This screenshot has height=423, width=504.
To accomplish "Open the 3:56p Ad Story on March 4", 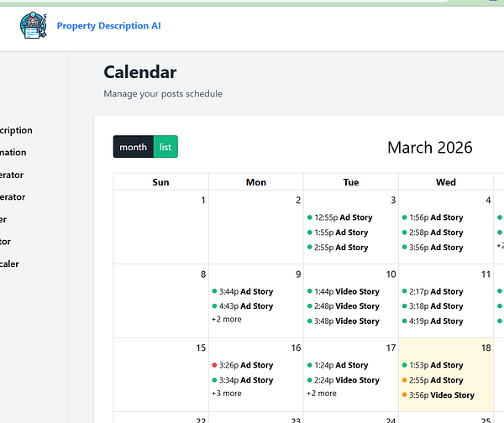I will coord(433,248).
